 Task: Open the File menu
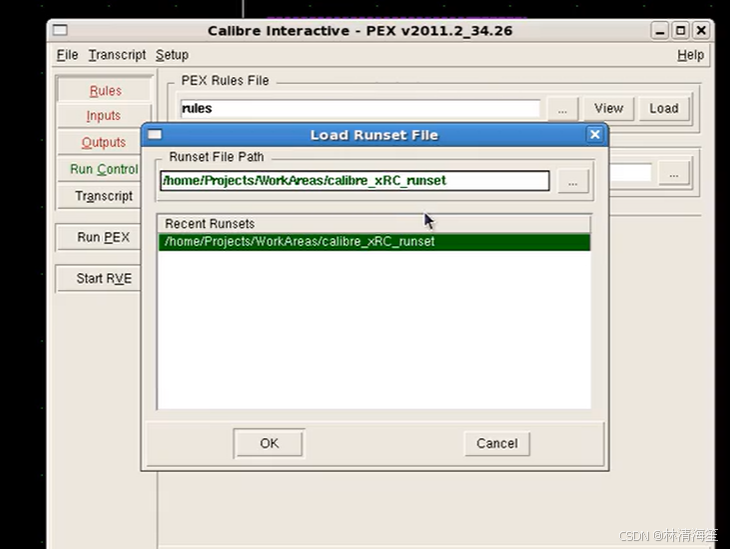coord(67,55)
